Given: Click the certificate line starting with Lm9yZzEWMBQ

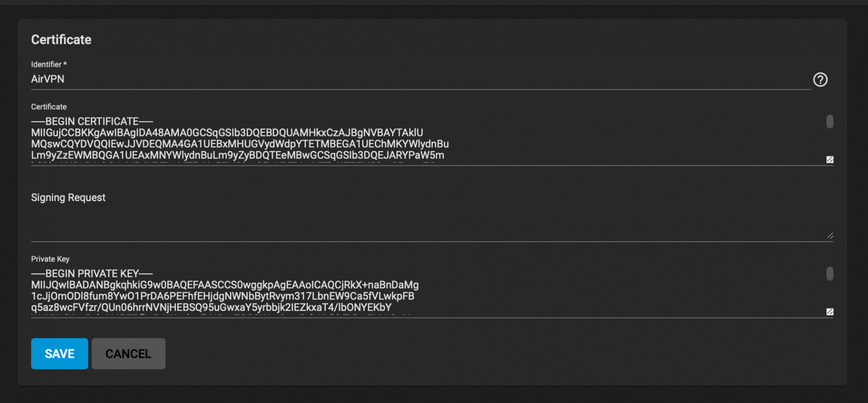Looking at the screenshot, I should tap(237, 155).
